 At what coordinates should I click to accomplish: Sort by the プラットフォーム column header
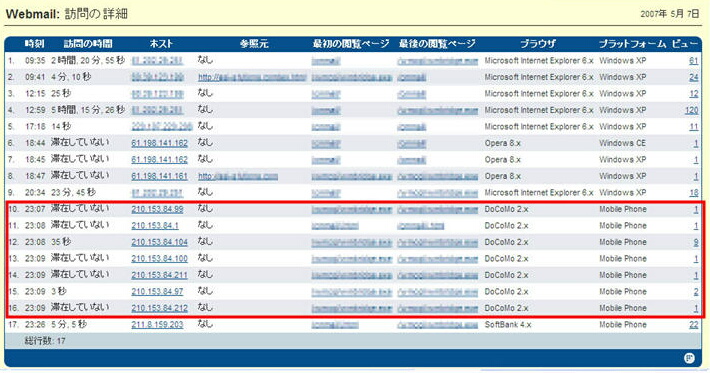[x=632, y=44]
